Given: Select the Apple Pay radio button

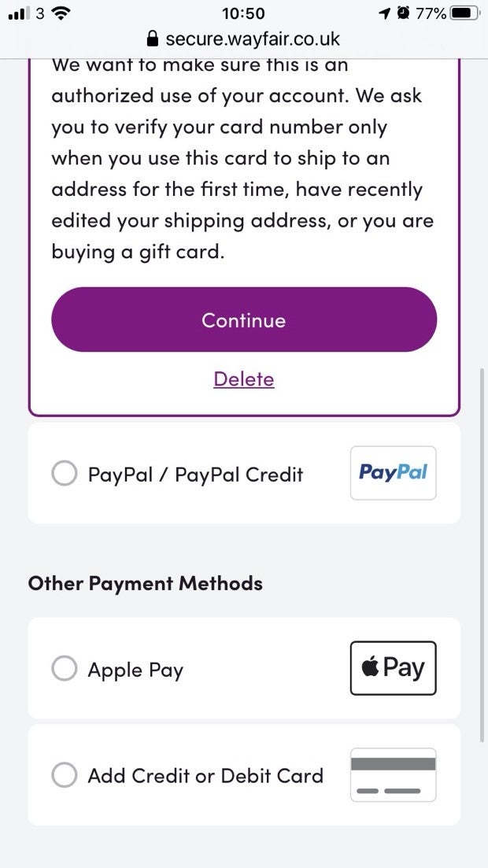Looking at the screenshot, I should [x=64, y=670].
